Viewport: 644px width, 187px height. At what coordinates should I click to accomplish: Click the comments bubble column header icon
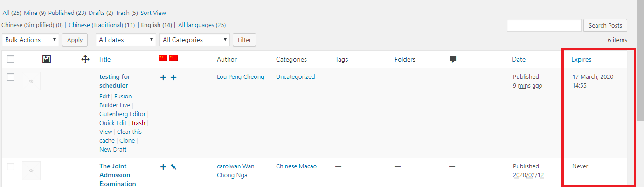[453, 59]
